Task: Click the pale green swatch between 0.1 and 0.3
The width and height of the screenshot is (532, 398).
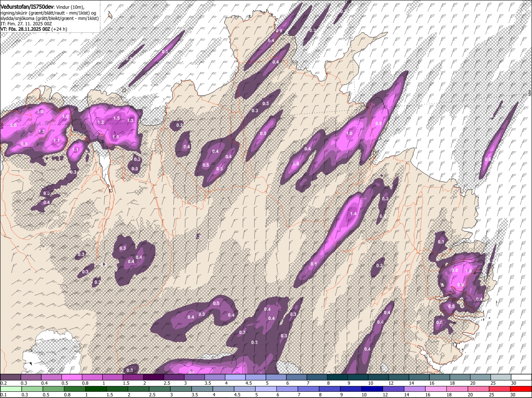Action: [10, 389]
